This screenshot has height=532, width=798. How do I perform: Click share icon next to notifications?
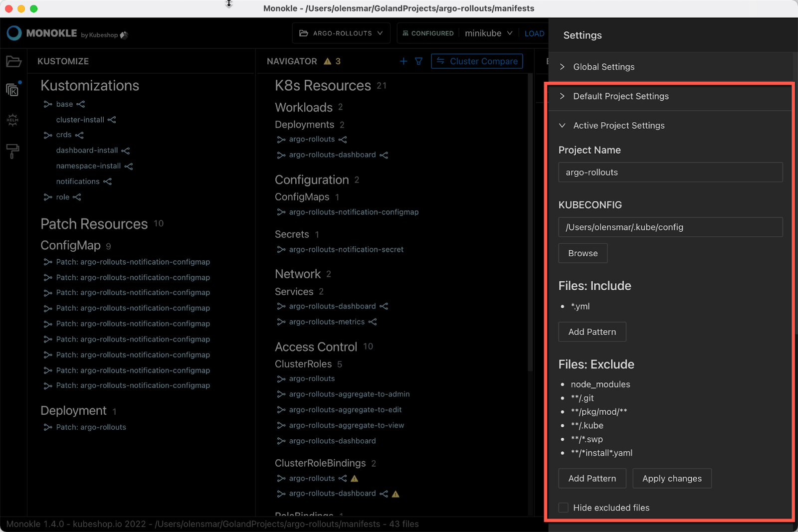(x=108, y=181)
